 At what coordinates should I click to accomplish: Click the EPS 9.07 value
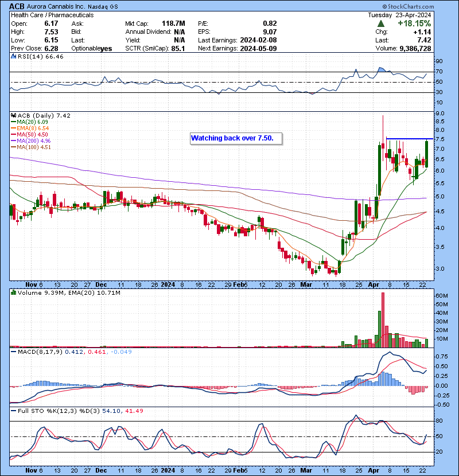click(x=270, y=32)
